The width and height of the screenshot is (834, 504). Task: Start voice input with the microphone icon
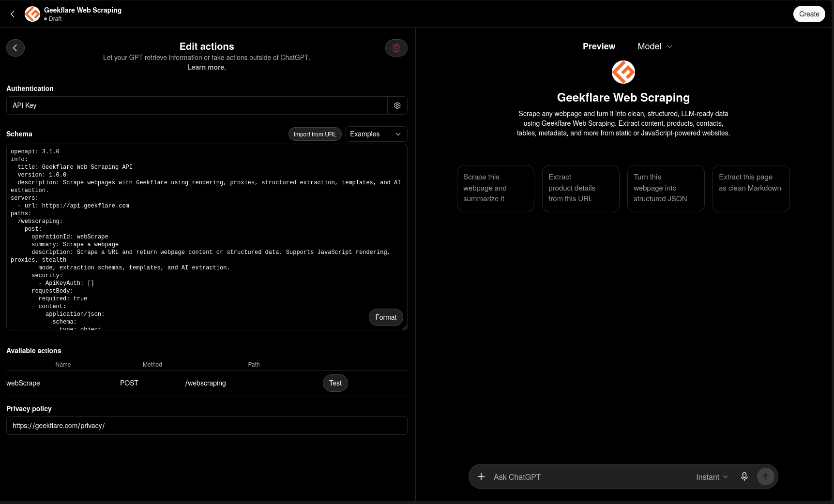(744, 476)
